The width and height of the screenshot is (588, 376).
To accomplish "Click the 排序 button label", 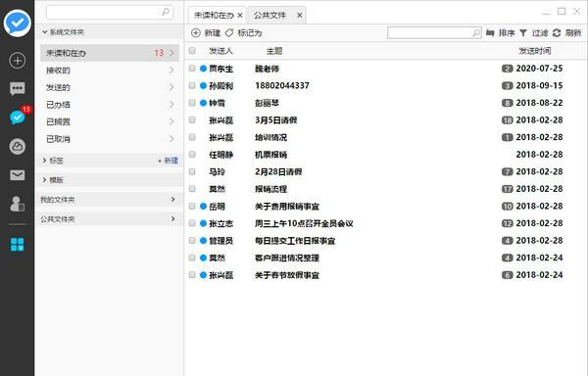I will [507, 33].
